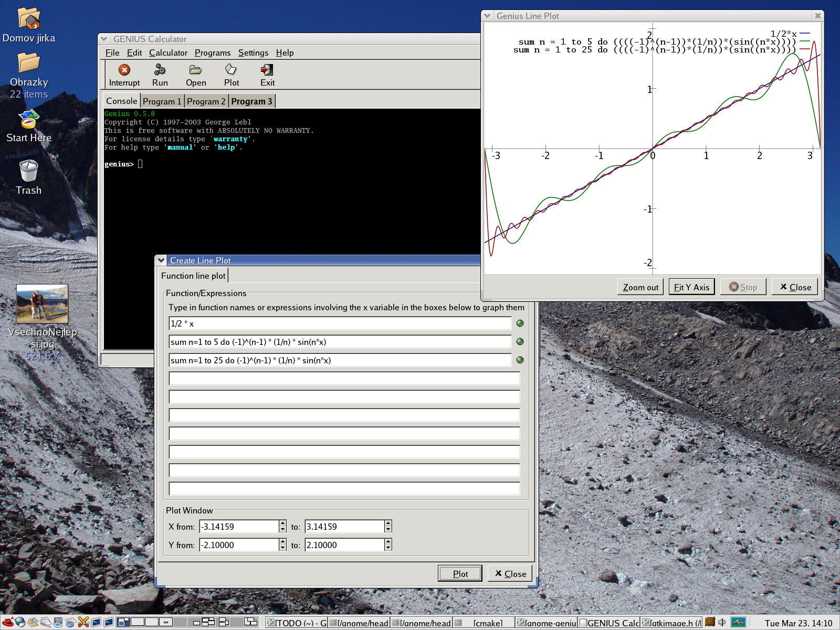Increase Y from value with up arrow

(x=283, y=542)
